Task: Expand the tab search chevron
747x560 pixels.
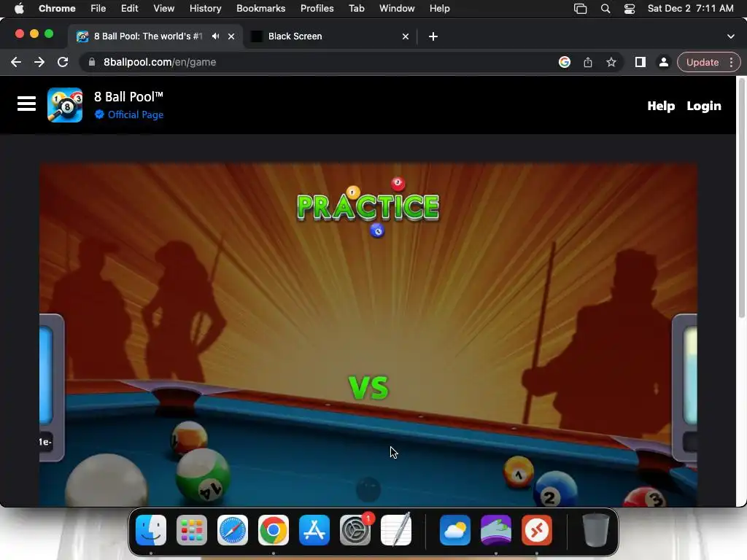Action: 731,36
